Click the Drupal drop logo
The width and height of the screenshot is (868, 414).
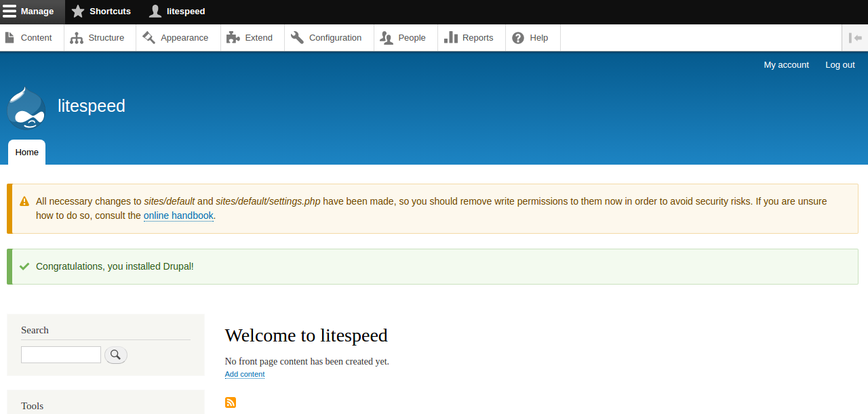coord(26,108)
